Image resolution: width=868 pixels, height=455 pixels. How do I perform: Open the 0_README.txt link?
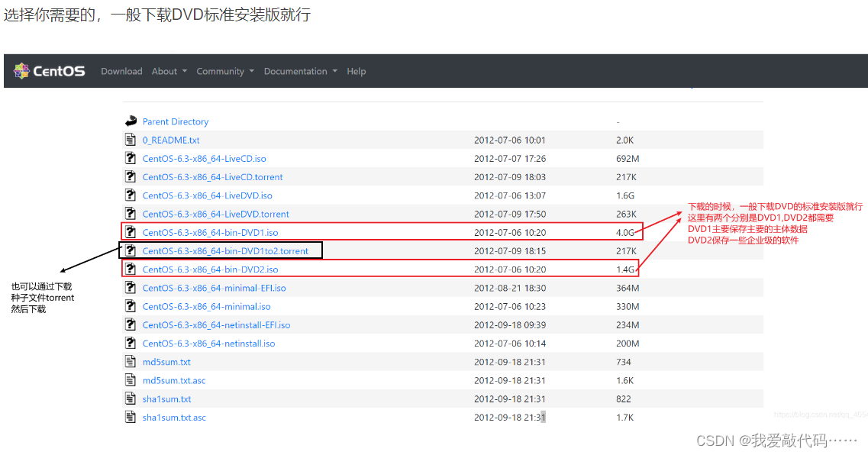point(171,140)
